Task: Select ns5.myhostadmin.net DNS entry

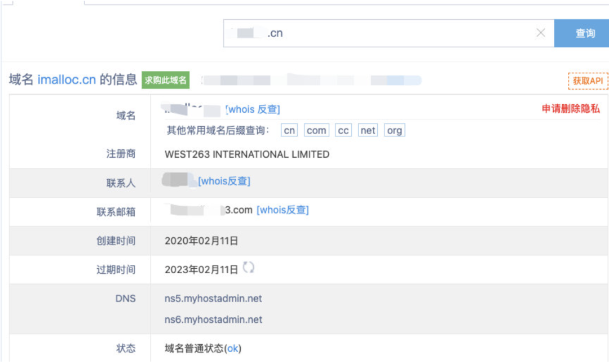Action: point(213,299)
